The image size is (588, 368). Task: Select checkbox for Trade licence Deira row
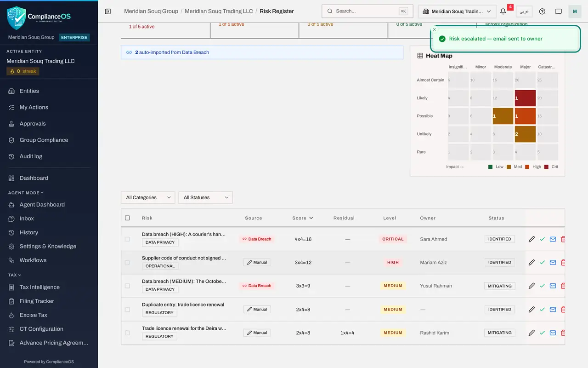(127, 333)
